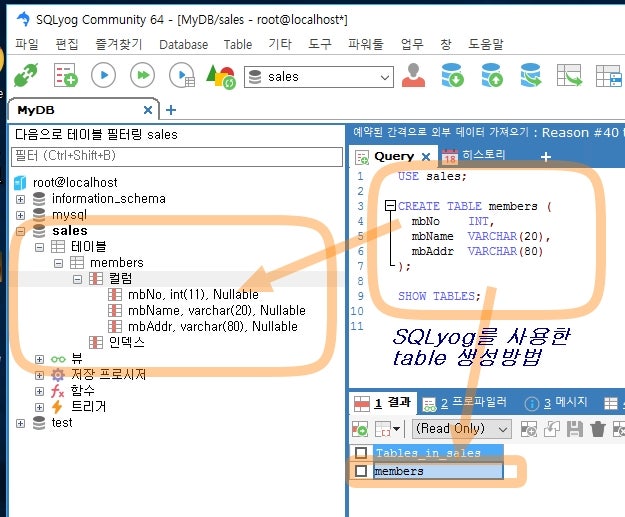The width and height of the screenshot is (625, 517).
Task: Check the members row checkbox
Action: click(361, 471)
